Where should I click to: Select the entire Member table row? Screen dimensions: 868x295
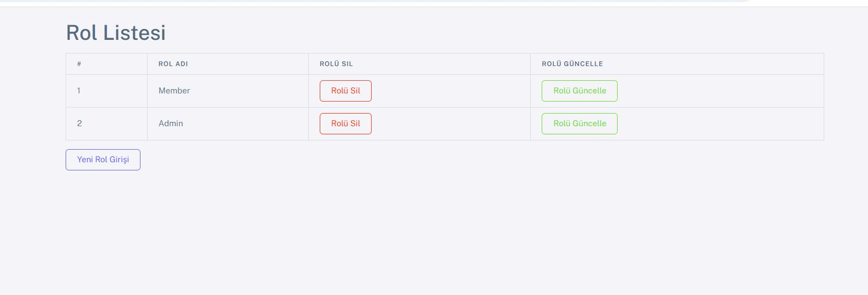click(x=444, y=91)
